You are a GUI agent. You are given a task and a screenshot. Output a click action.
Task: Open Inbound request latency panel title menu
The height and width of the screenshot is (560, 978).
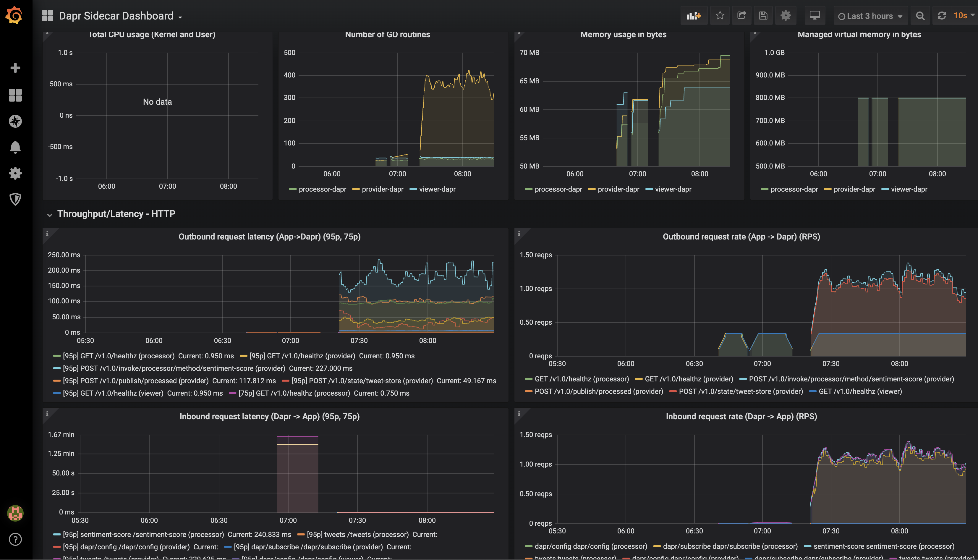pyautogui.click(x=269, y=417)
